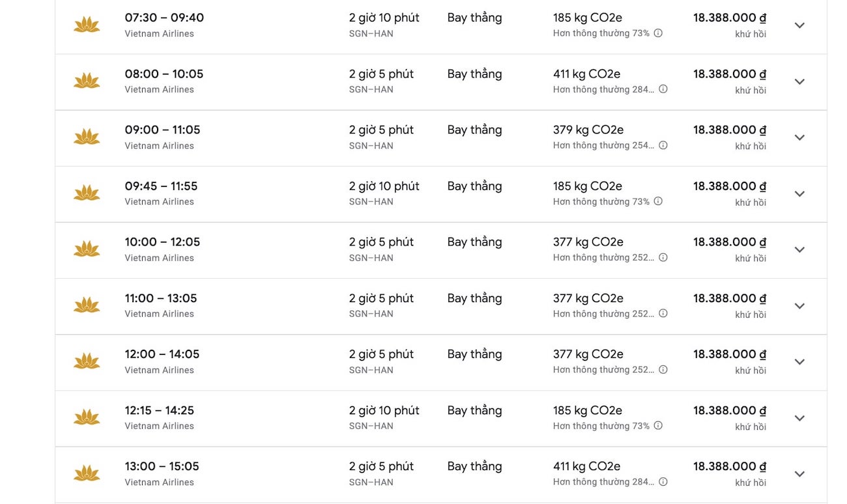Viewport: 847px width, 504px height.
Task: Expand the 07:30 – 09:40 flight details
Action: (799, 25)
